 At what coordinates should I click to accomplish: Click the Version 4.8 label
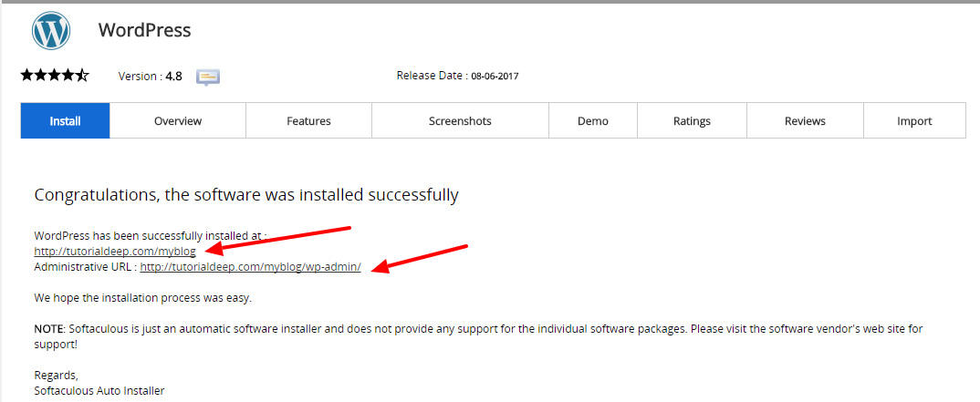pos(150,77)
